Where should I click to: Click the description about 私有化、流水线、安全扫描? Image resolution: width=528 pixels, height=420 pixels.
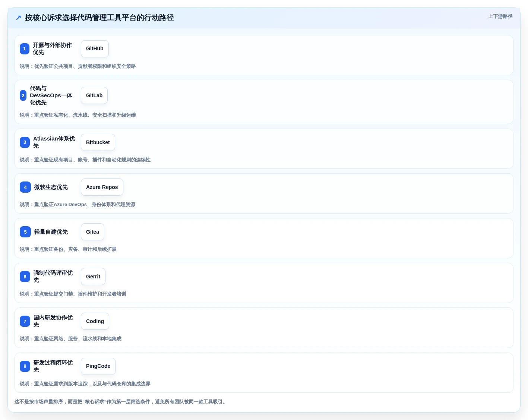pos(78,115)
